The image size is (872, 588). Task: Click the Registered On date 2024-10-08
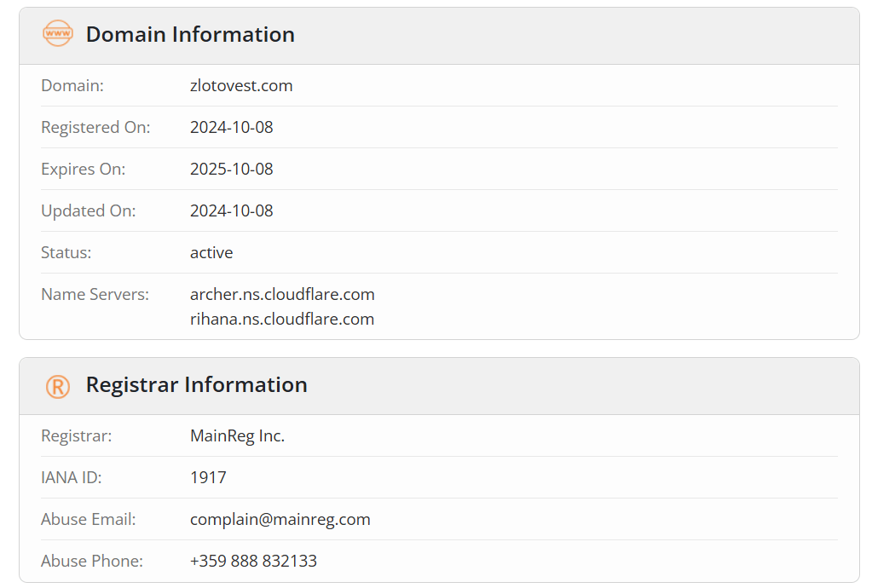tap(231, 127)
